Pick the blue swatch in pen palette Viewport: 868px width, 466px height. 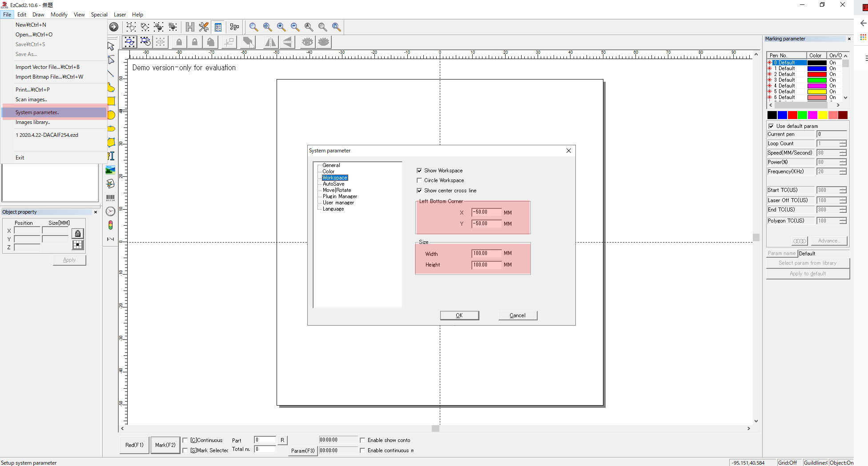782,116
